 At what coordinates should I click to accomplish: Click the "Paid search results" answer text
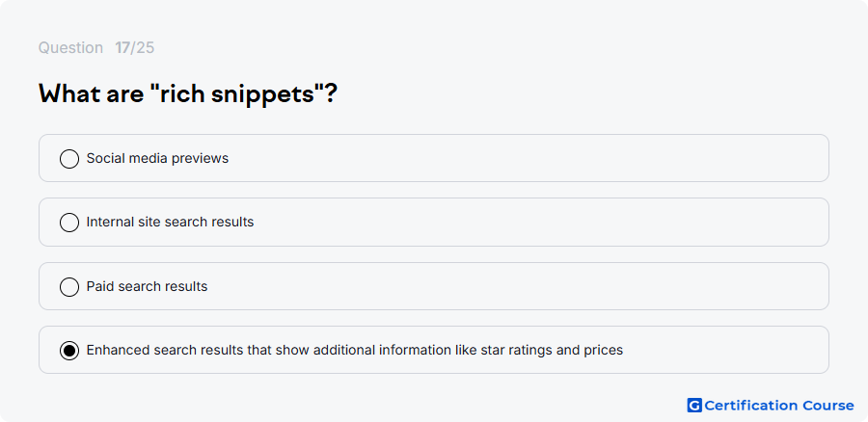click(x=147, y=286)
